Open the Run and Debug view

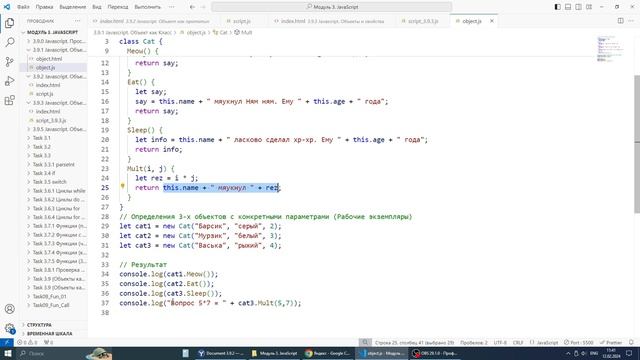click(9, 81)
